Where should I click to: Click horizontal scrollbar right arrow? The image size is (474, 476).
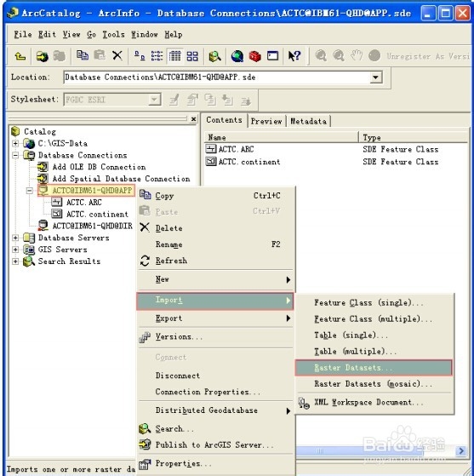(461, 451)
